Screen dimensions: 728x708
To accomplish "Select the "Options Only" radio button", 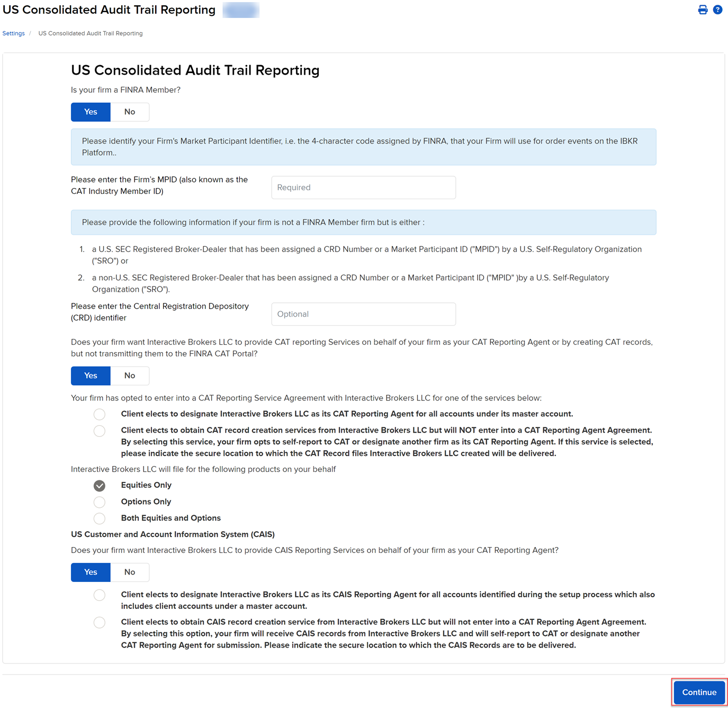I will point(99,502).
